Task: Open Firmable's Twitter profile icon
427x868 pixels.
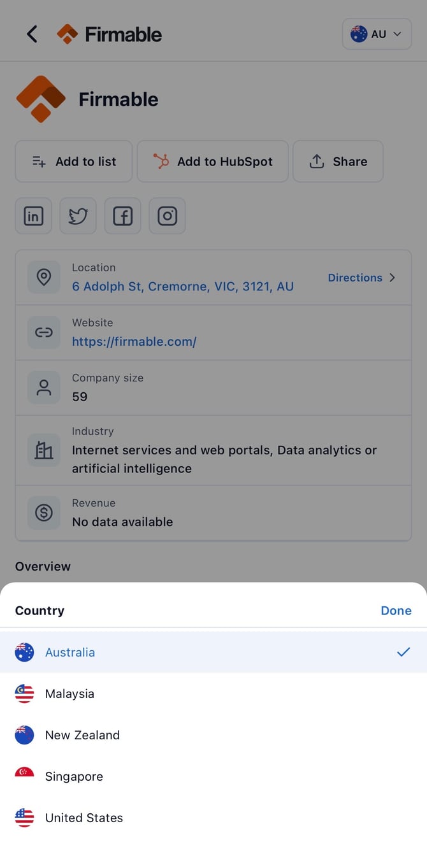Action: (x=78, y=216)
